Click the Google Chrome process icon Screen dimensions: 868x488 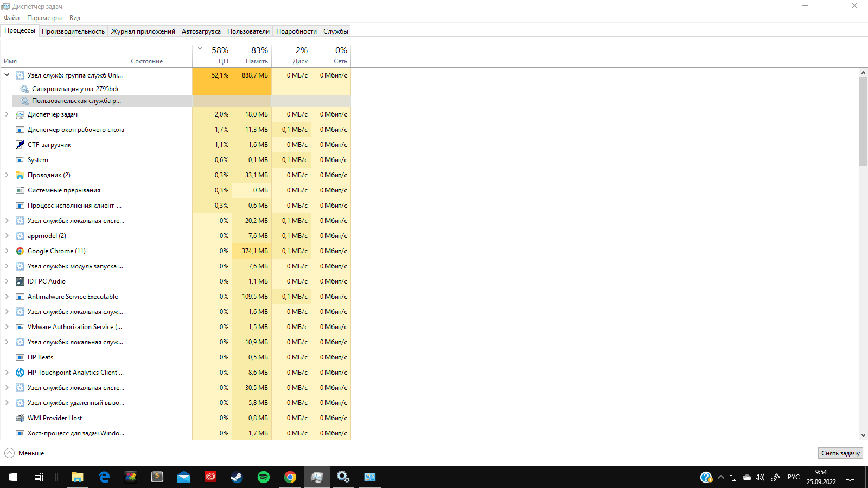pyautogui.click(x=20, y=251)
